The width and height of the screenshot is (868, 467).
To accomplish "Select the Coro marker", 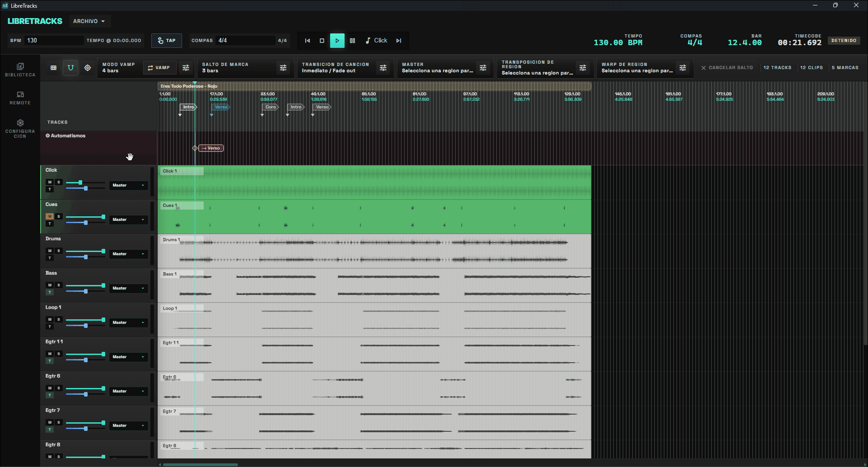I will pyautogui.click(x=271, y=107).
